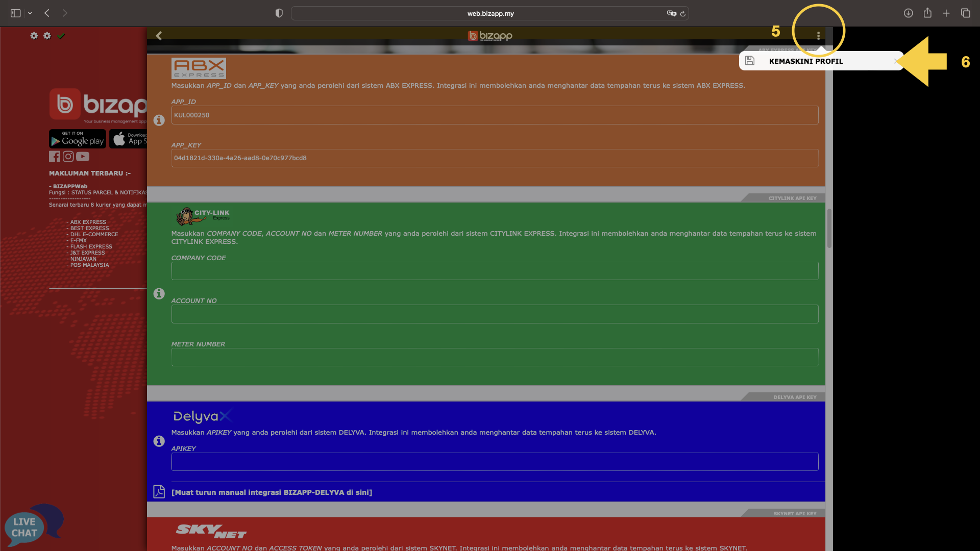Click the Safari address bar web.bizapp.my
The height and width of the screenshot is (551, 980).
click(x=490, y=13)
